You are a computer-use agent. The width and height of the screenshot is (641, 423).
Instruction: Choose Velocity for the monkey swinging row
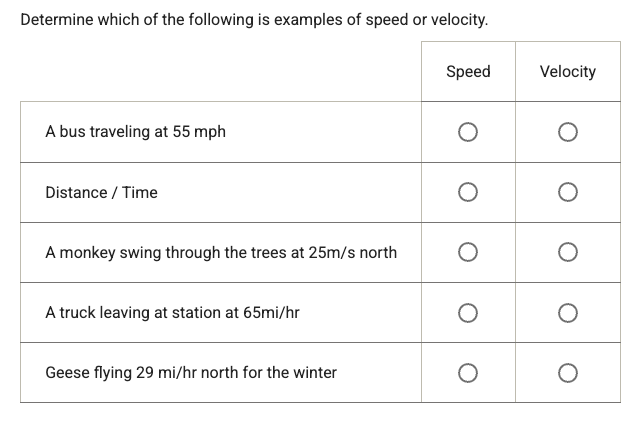click(x=567, y=252)
